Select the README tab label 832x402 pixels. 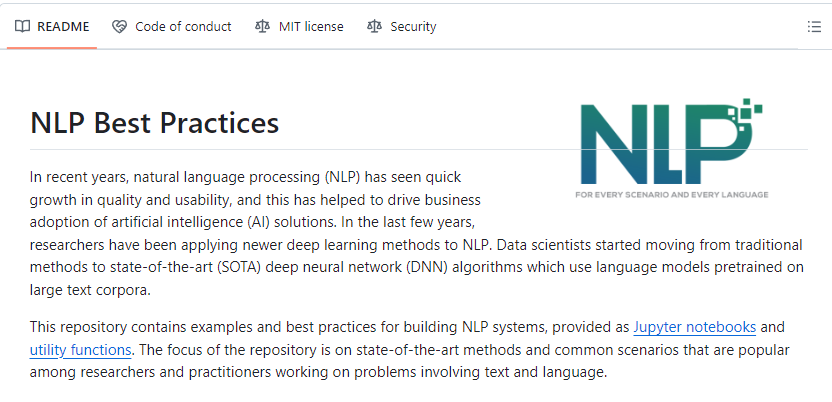click(x=63, y=27)
